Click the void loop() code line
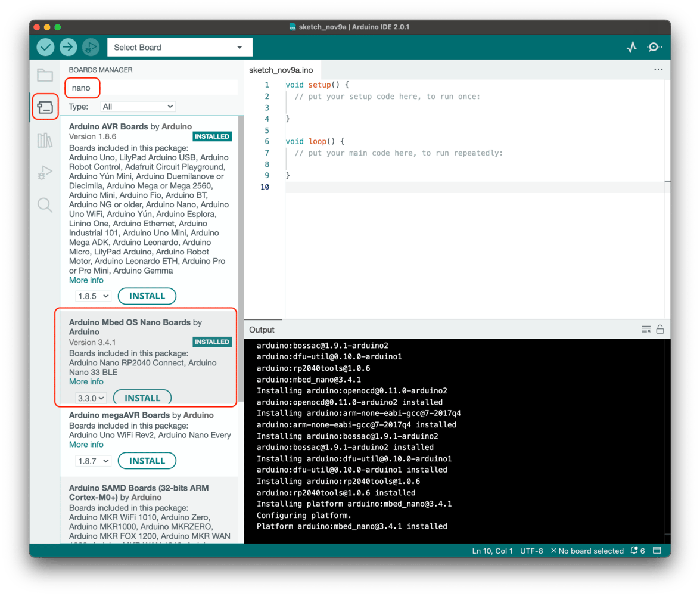This screenshot has height=596, width=700. 315,141
